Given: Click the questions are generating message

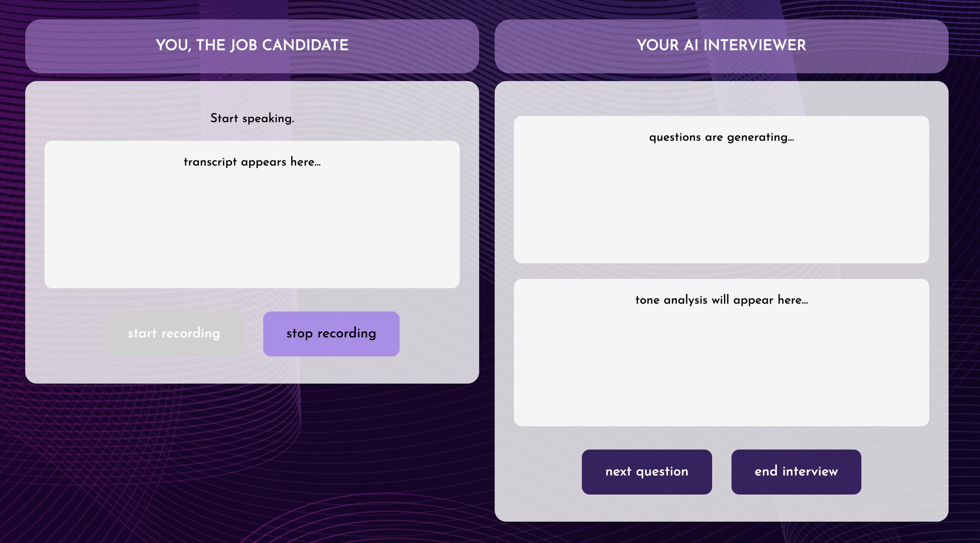Looking at the screenshot, I should [x=721, y=137].
